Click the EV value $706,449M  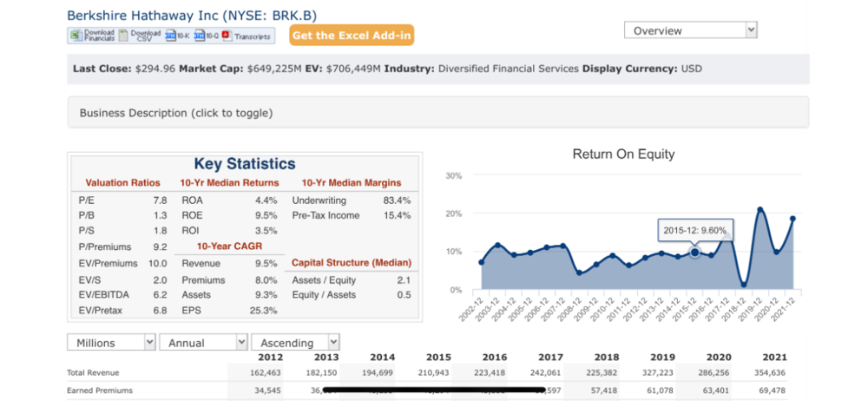(354, 69)
